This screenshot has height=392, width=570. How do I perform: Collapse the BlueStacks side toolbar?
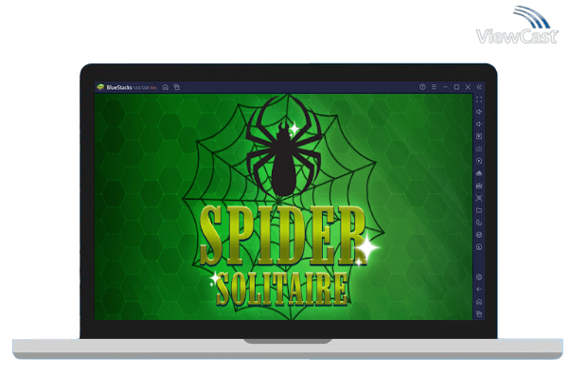pyautogui.click(x=479, y=87)
